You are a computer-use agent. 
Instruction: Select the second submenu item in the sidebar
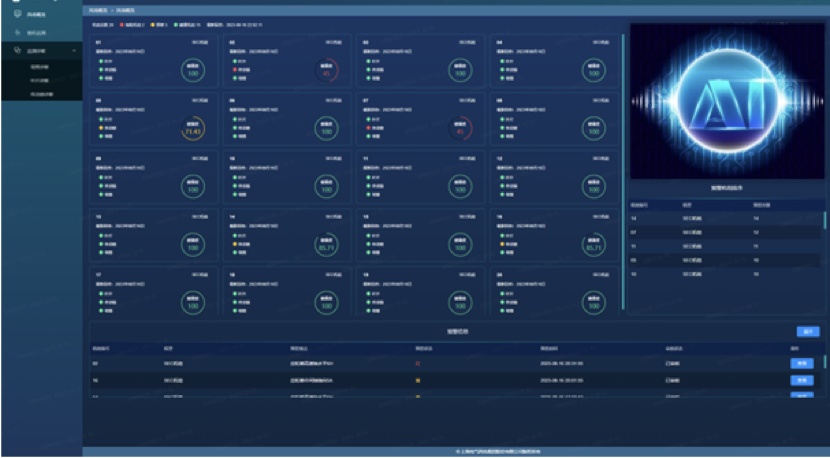39,80
